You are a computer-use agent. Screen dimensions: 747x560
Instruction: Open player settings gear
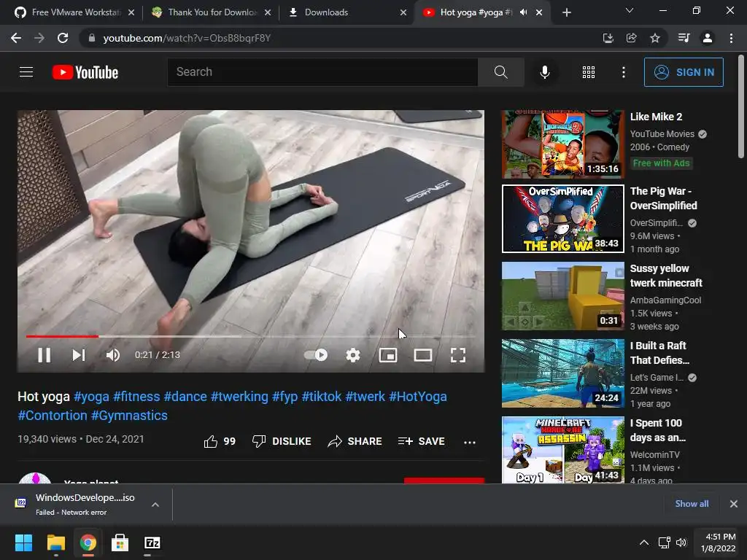(x=353, y=355)
